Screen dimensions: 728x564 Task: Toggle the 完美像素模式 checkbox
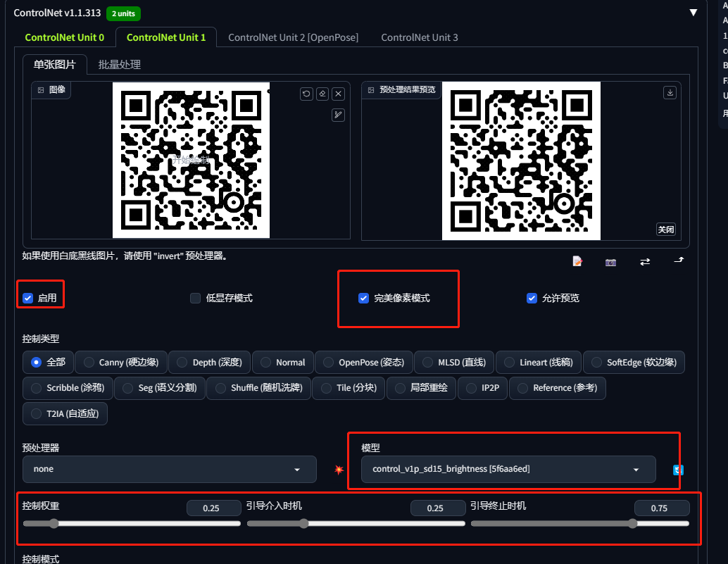coord(363,298)
